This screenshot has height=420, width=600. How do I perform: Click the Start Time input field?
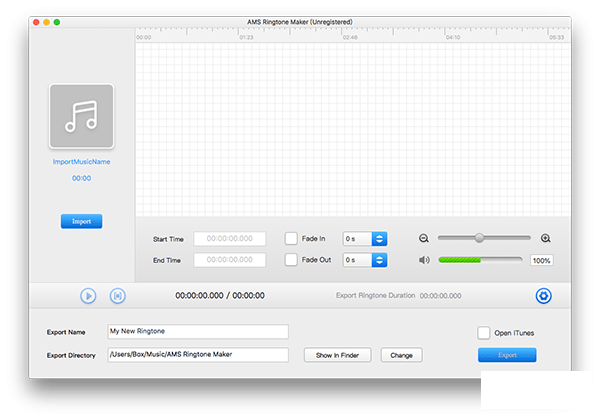coord(230,239)
